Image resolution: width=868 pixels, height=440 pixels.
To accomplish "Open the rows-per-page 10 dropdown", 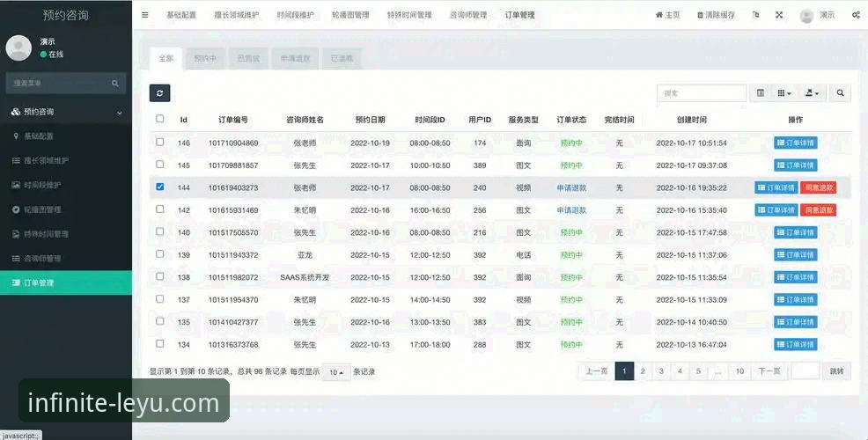I will coord(336,372).
